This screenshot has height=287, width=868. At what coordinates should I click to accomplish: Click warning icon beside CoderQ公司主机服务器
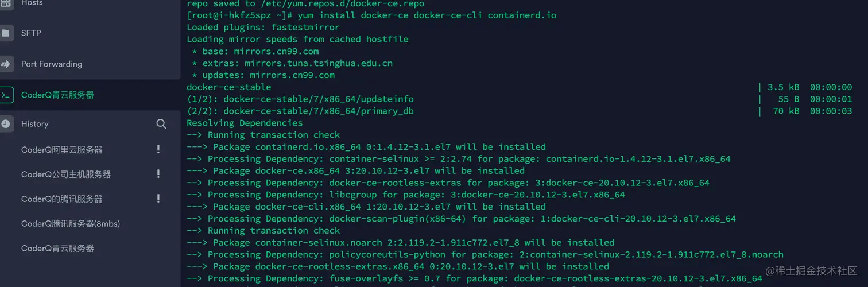[x=158, y=174]
